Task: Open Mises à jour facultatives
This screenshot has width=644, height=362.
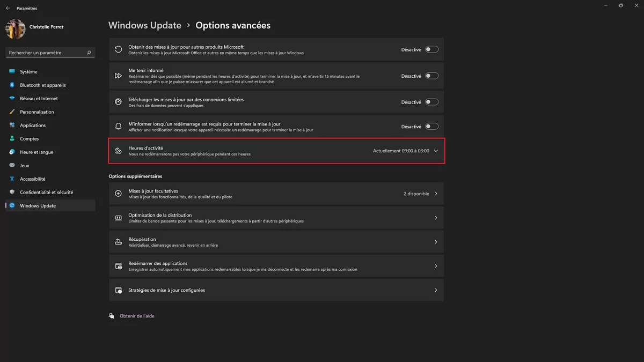Action: [276, 194]
